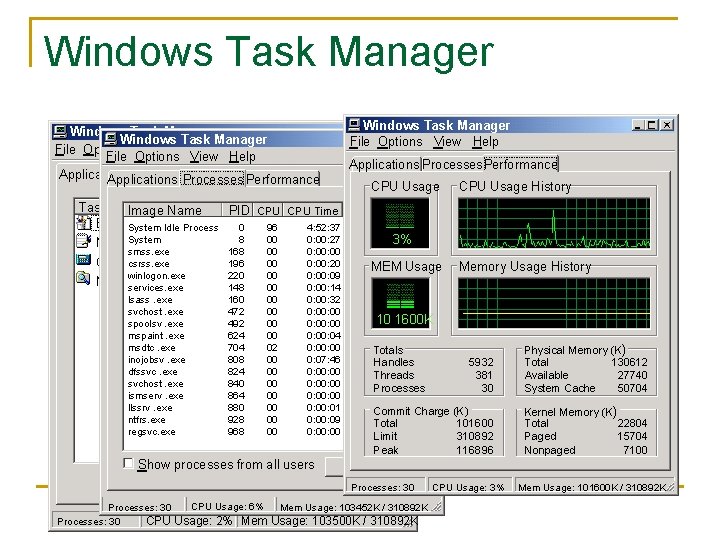The width and height of the screenshot is (720, 540).
Task: Select services.exe process row
Action: (x=233, y=287)
